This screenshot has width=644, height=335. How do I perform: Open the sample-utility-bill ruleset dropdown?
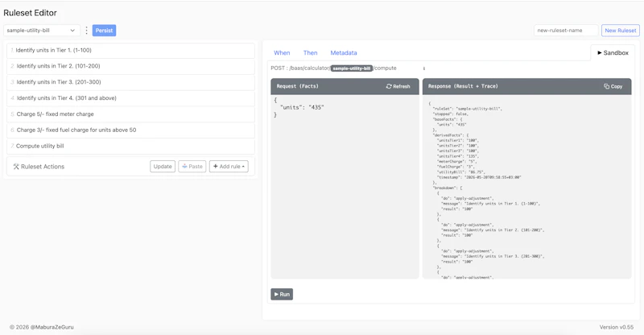[42, 31]
